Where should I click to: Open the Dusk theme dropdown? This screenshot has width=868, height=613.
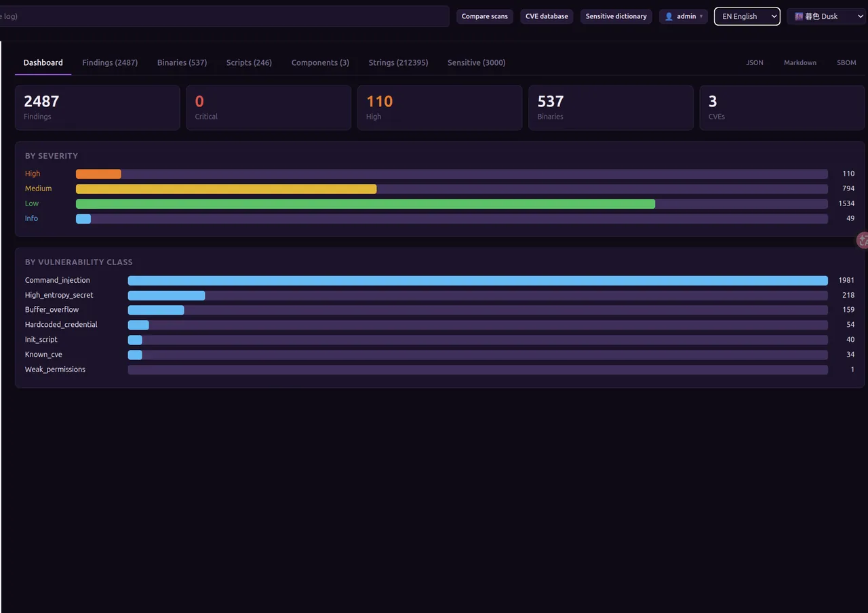827,16
